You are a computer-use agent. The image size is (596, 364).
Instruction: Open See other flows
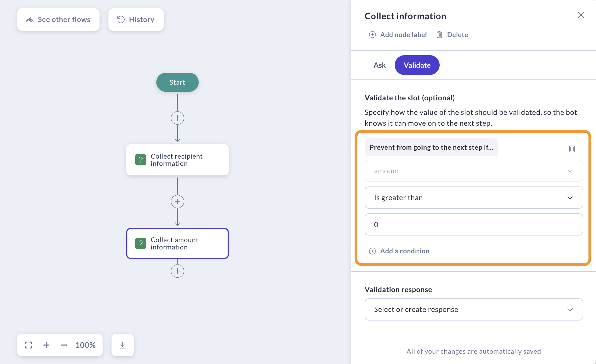pos(58,20)
